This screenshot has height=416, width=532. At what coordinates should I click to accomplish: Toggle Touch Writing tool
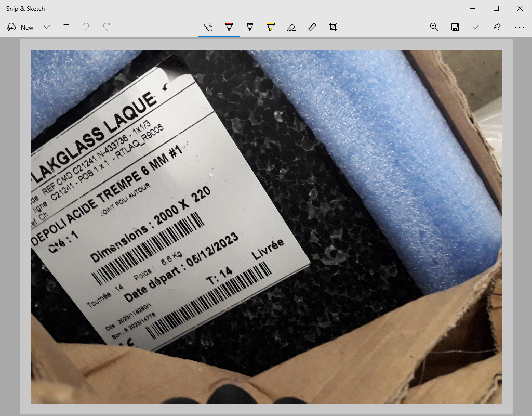coord(208,27)
